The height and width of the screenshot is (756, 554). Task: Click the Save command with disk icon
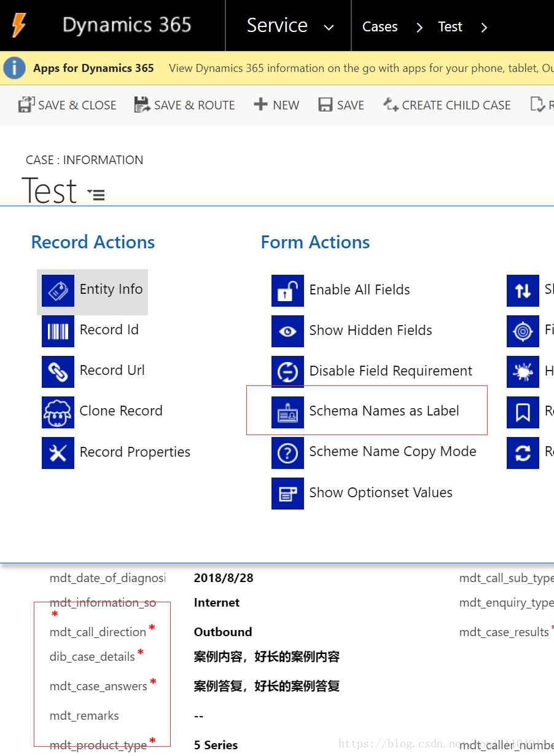click(x=341, y=105)
